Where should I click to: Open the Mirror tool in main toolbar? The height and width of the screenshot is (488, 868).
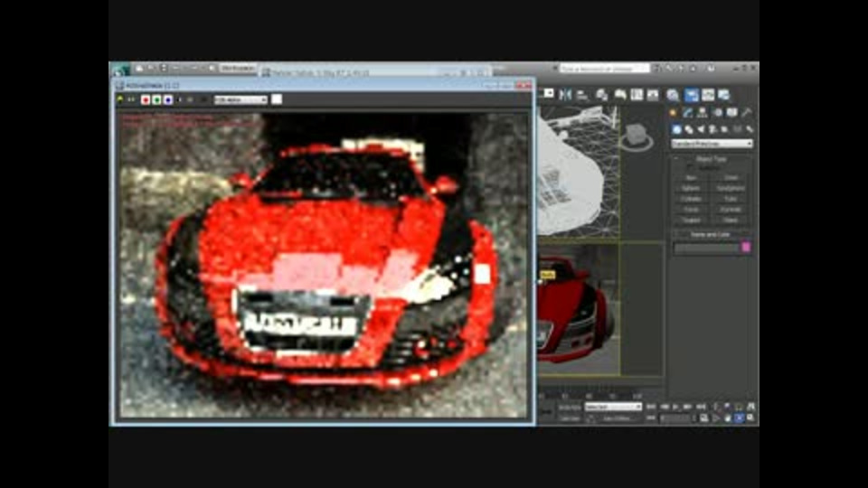tap(564, 95)
